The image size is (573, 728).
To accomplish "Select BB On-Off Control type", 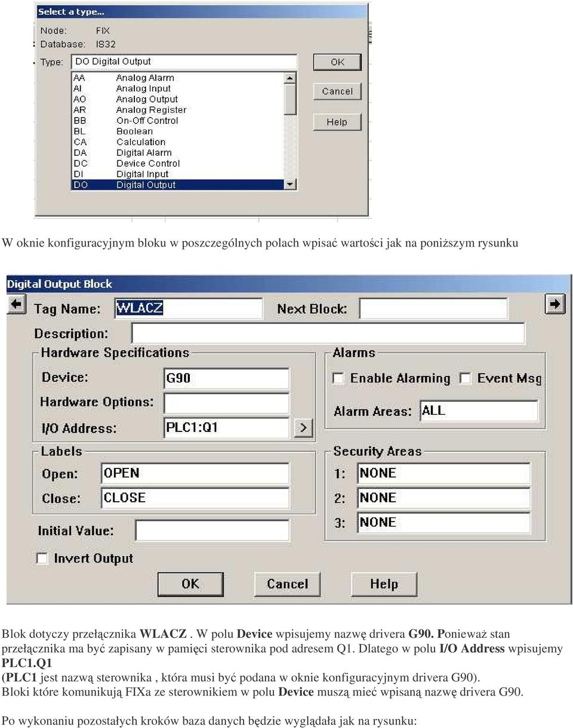I will click(x=177, y=121).
